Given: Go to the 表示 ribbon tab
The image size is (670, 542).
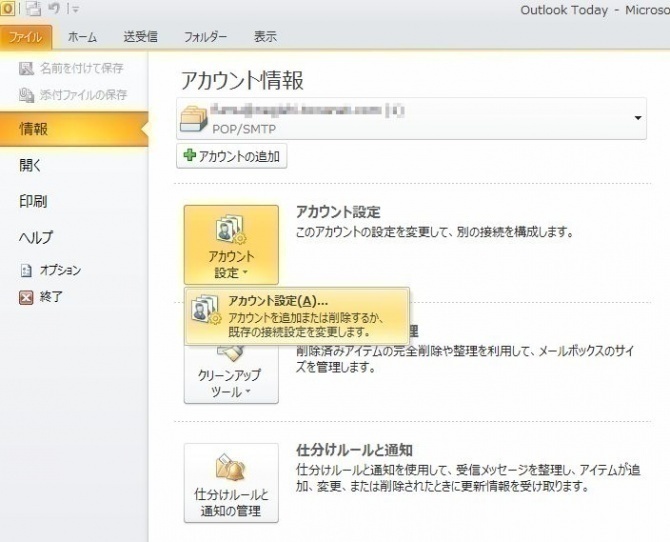Looking at the screenshot, I should pos(265,37).
